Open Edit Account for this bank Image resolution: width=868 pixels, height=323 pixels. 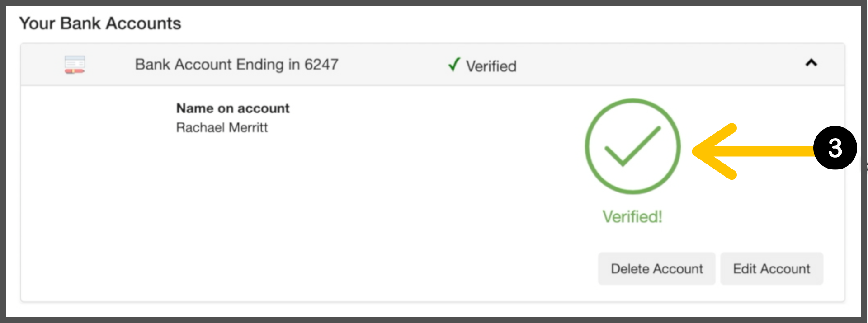tap(771, 269)
